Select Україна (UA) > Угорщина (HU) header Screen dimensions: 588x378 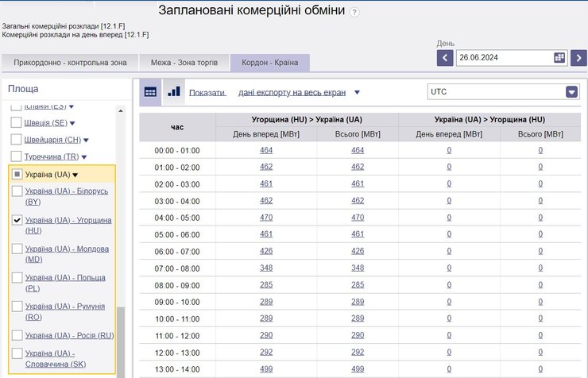coord(489,119)
